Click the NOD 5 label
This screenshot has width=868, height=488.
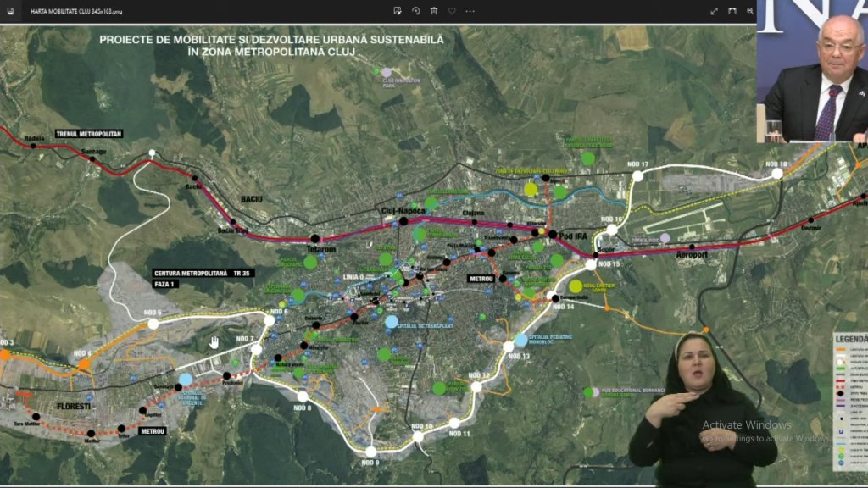pos(153,313)
